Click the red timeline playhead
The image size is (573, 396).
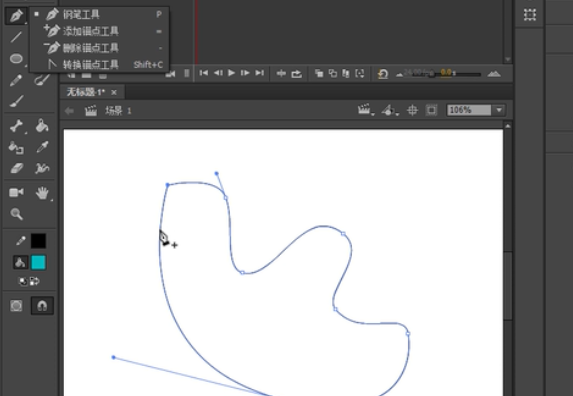(197, 32)
